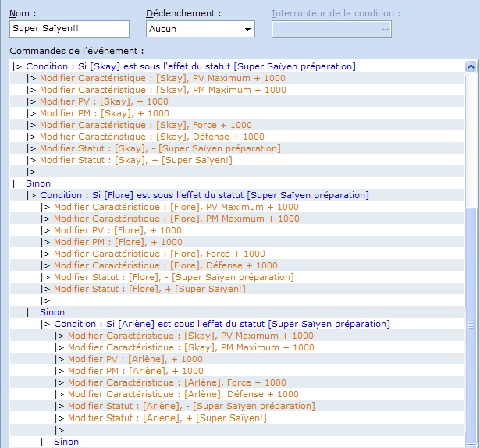Screen dimensions: 480x448
Task: Select Modifier Caractéristique [Arlène], Défense + 1000
Action: [x=237, y=394]
